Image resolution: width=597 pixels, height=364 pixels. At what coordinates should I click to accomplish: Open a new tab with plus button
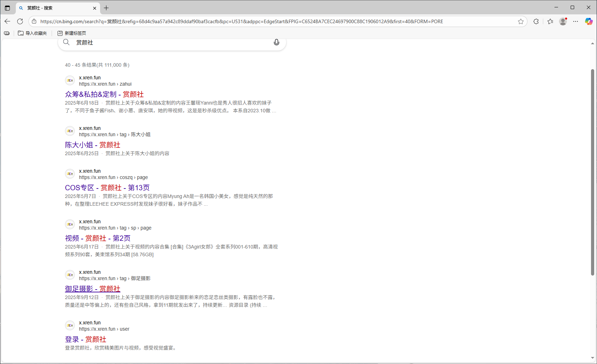(x=106, y=8)
